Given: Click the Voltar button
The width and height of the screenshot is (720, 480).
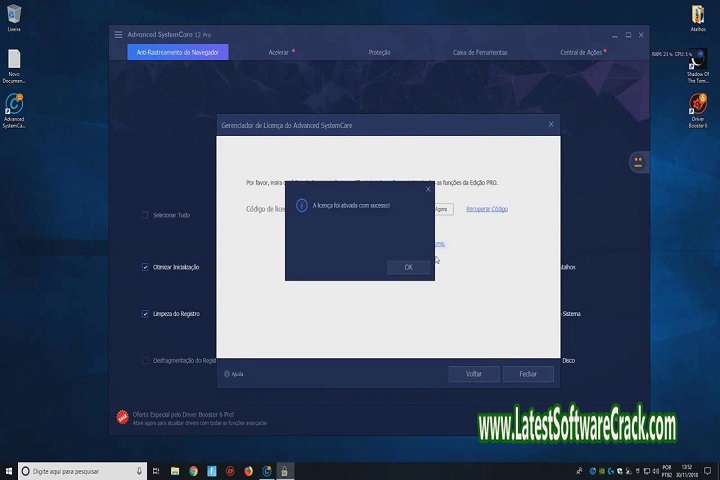Looking at the screenshot, I should pyautogui.click(x=474, y=374).
